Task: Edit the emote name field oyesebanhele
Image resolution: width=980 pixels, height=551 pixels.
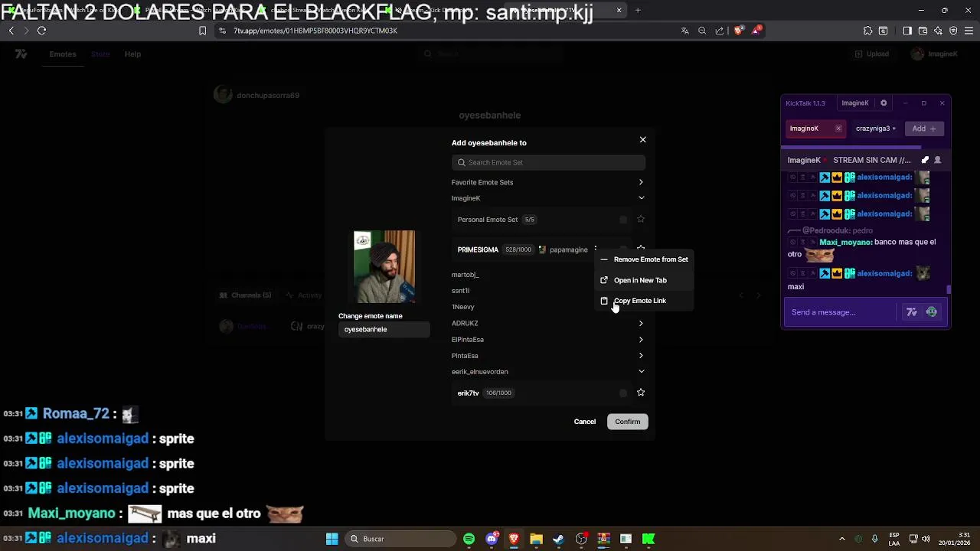Action: tap(384, 330)
